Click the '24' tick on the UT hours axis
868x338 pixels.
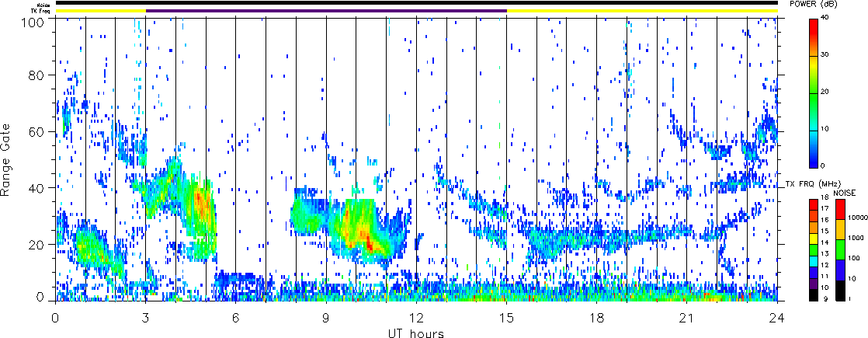(777, 318)
